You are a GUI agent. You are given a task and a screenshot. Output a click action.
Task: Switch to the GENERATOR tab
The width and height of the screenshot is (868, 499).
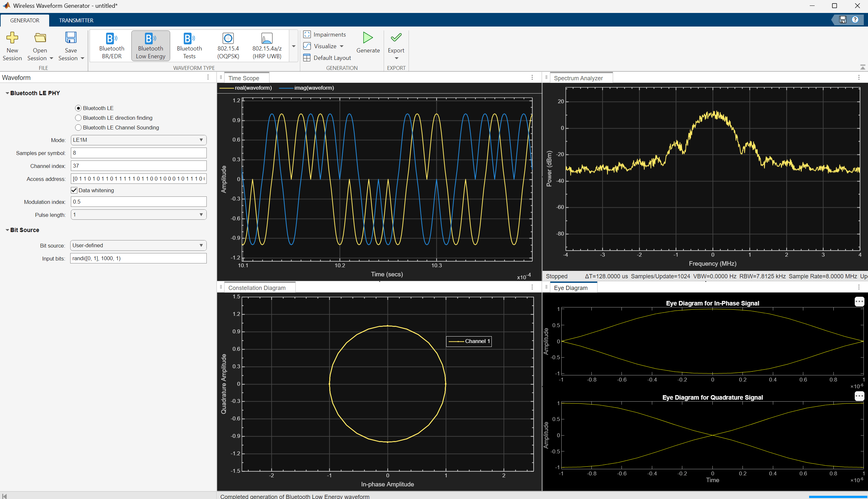click(x=25, y=20)
